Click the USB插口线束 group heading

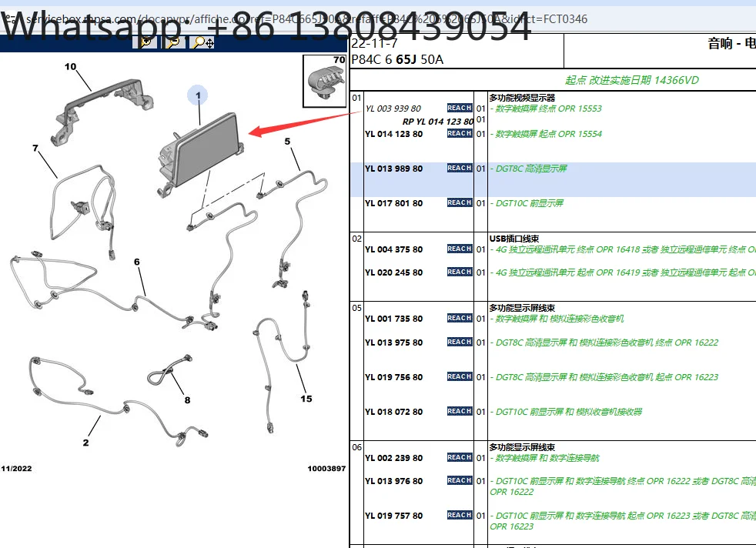pyautogui.click(x=514, y=239)
